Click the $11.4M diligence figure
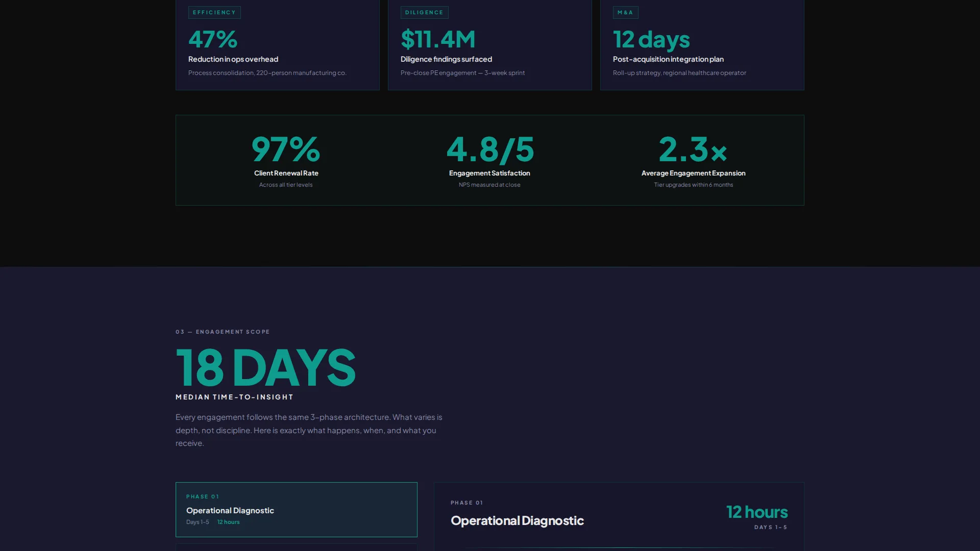Screen dimensions: 980x551 pos(438,39)
